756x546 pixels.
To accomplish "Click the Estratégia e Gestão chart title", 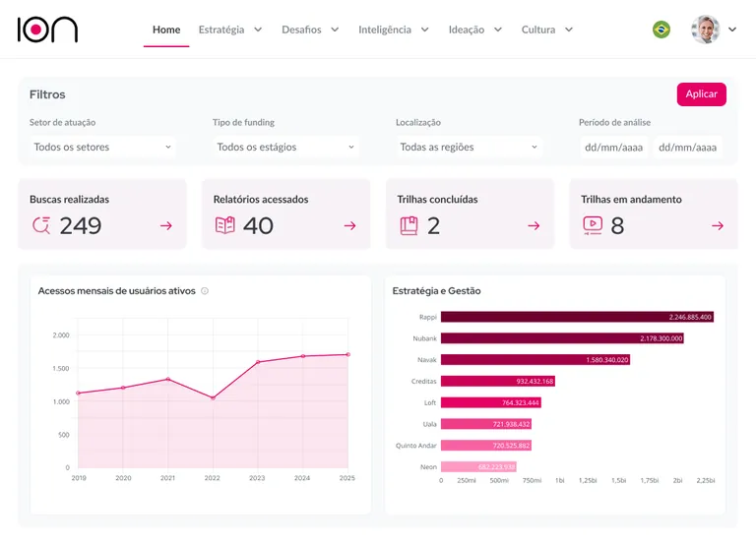I will [436, 290].
